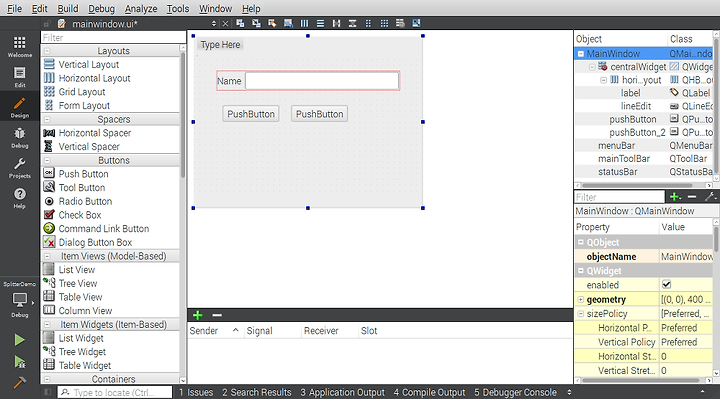This screenshot has width=720, height=399.
Task: Collapse Item Widgets (Item-Based) category
Action: [x=47, y=325]
